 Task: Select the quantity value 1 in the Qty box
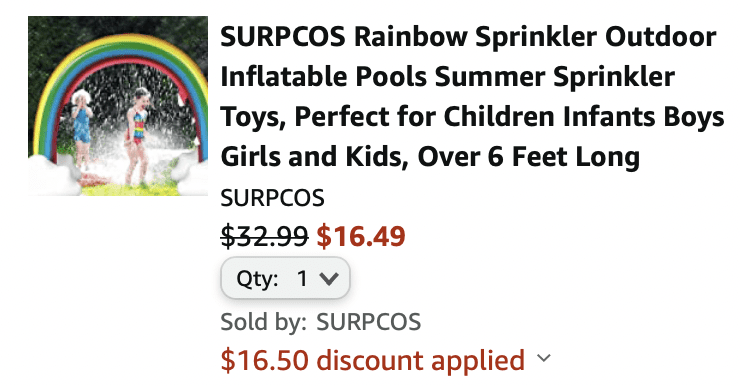tap(302, 278)
